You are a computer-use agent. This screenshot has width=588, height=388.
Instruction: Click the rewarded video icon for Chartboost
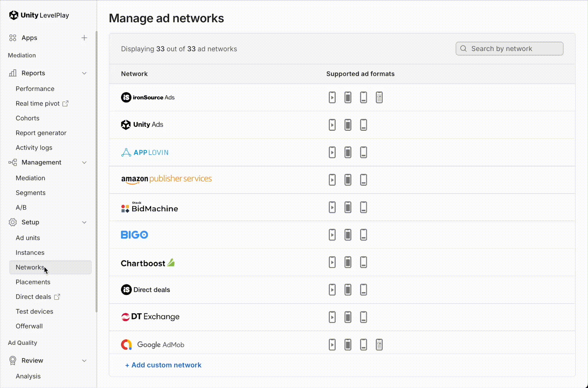coord(332,262)
